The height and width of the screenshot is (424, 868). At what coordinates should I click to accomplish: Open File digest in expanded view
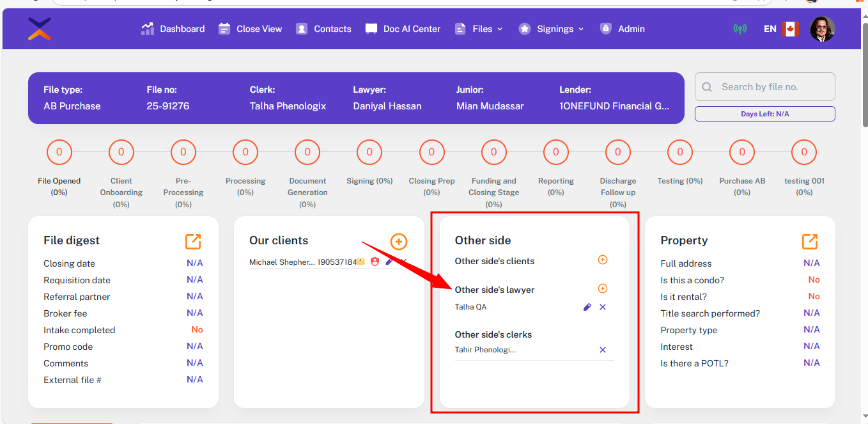pos(193,241)
